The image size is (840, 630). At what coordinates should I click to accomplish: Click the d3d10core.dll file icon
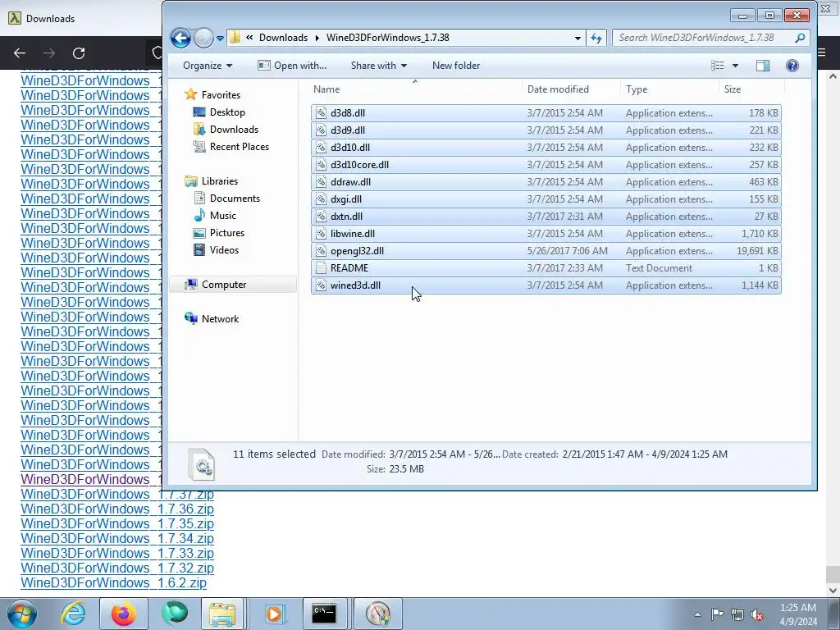[x=321, y=164]
